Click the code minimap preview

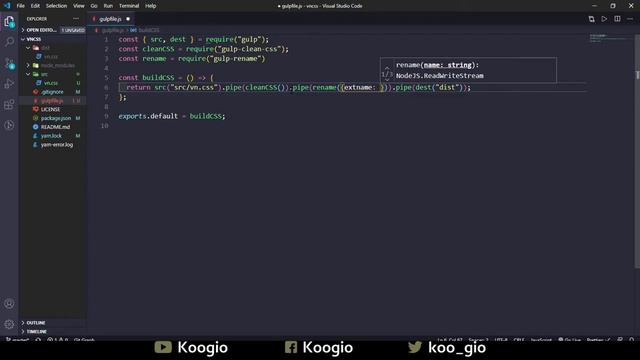tap(608, 38)
